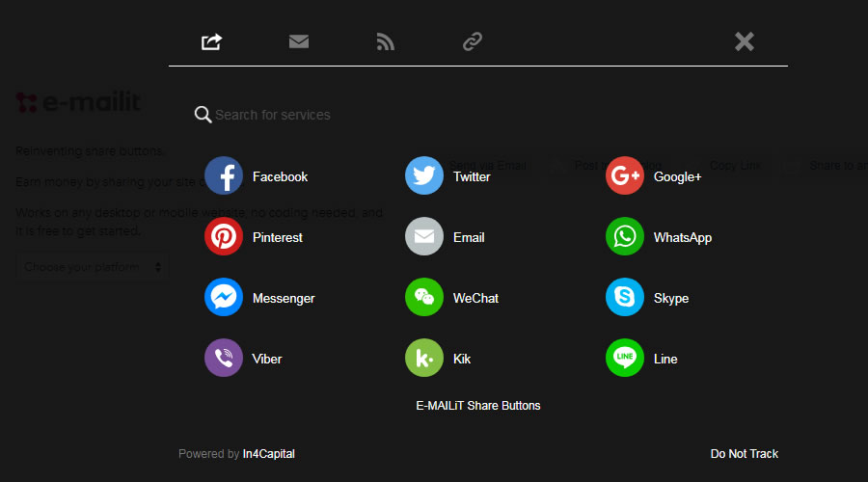
Task: Share using the Viber icon
Action: pyautogui.click(x=224, y=359)
